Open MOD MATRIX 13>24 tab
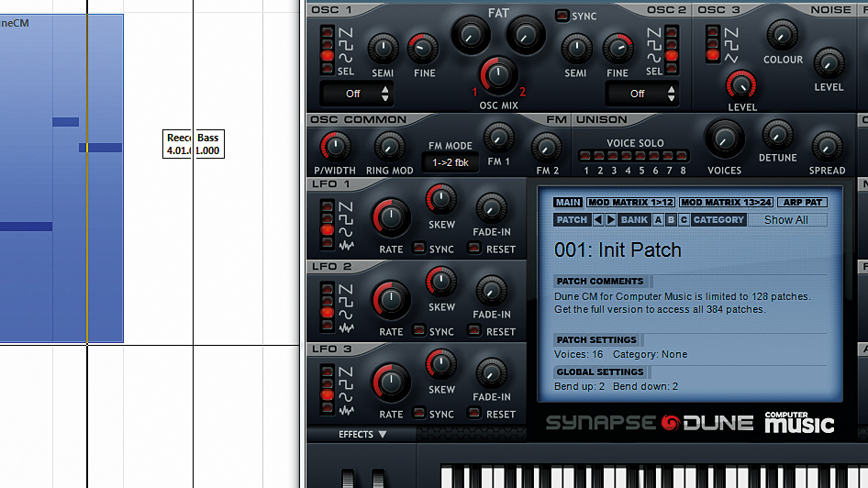 click(x=726, y=203)
